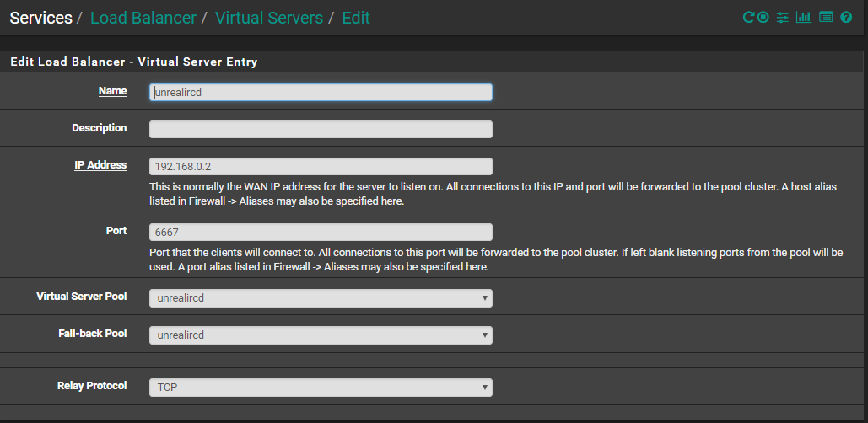Focus the Name field containing unrealircd

[321, 93]
